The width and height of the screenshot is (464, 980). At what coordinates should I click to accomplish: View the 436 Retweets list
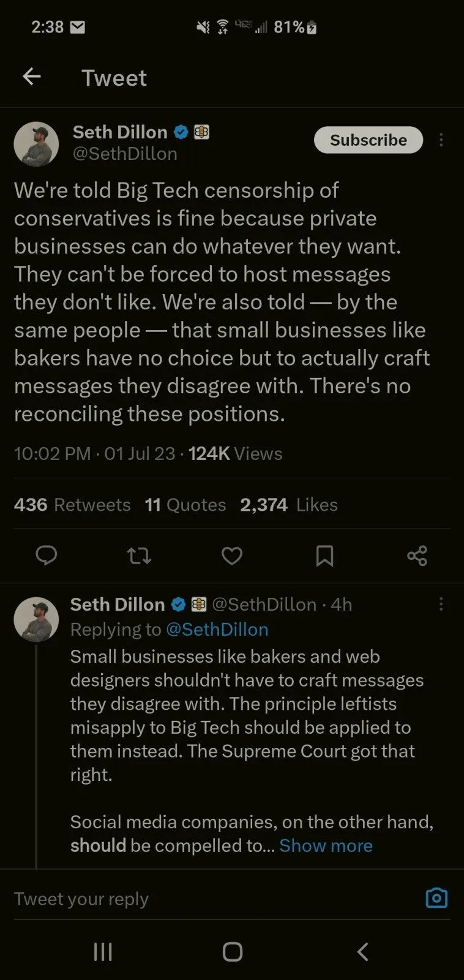click(x=72, y=505)
